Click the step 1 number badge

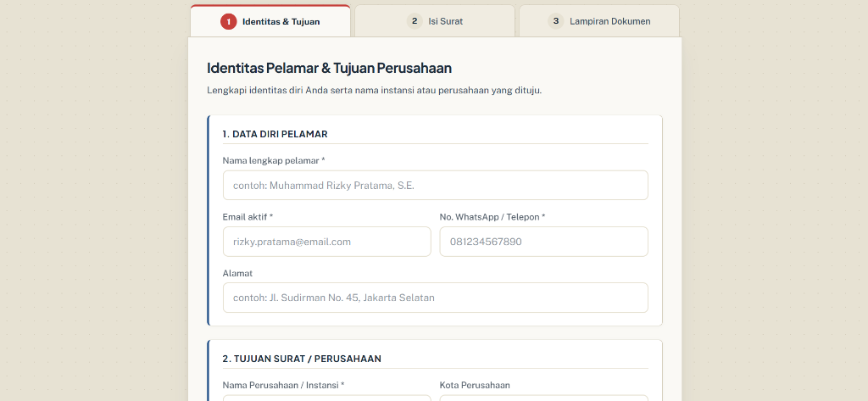(x=228, y=21)
